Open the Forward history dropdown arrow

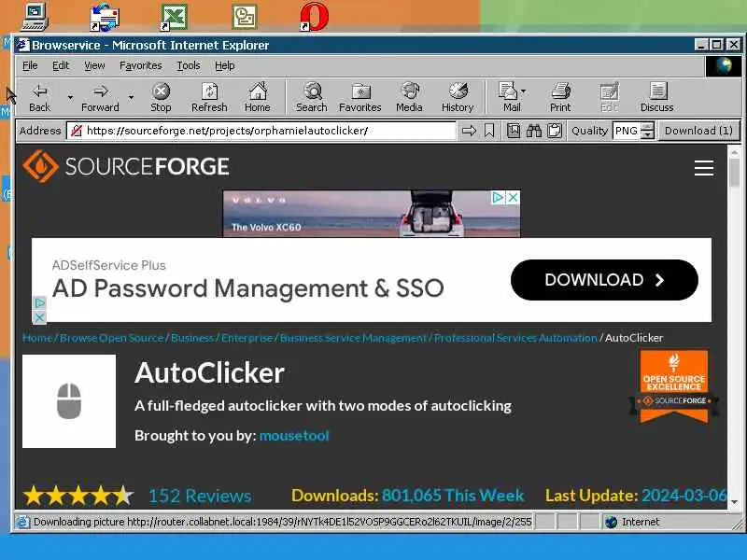pyautogui.click(x=131, y=98)
